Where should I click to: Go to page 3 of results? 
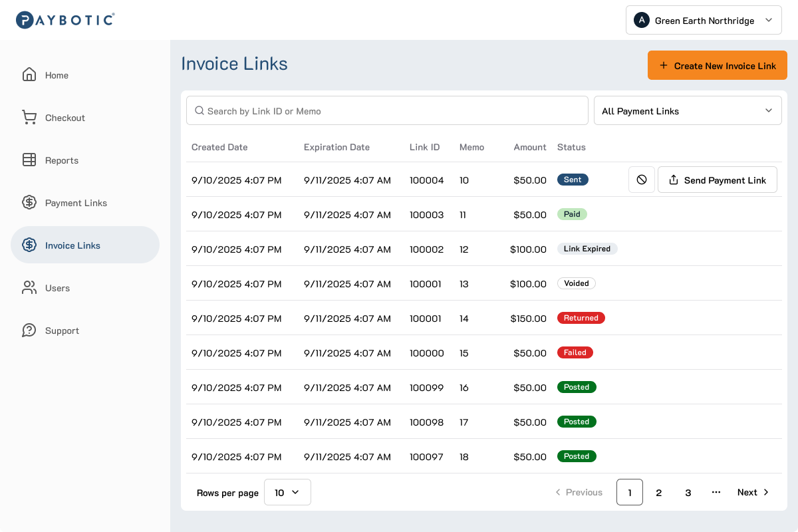[x=688, y=492]
